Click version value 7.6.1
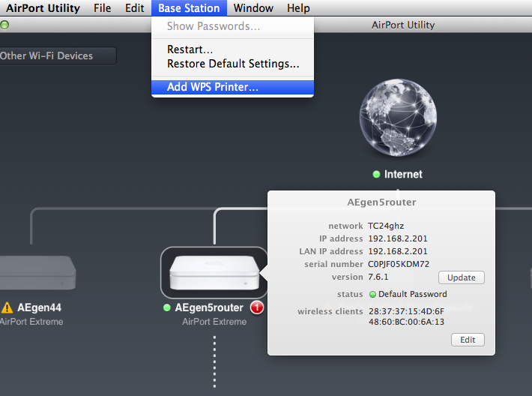The image size is (532, 396). [378, 277]
